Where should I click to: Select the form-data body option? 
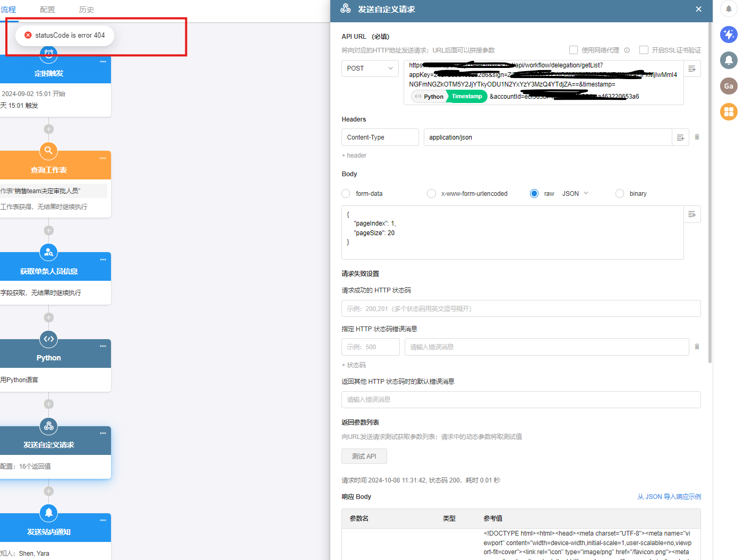346,194
